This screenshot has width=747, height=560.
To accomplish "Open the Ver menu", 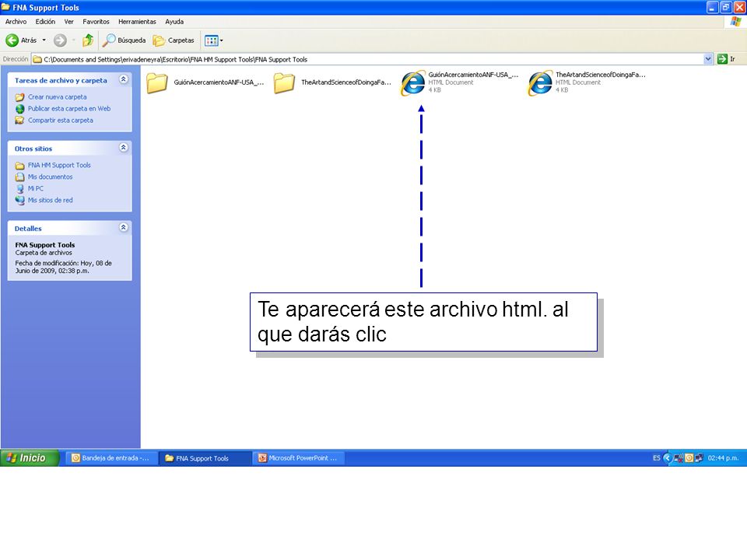I will click(x=68, y=22).
